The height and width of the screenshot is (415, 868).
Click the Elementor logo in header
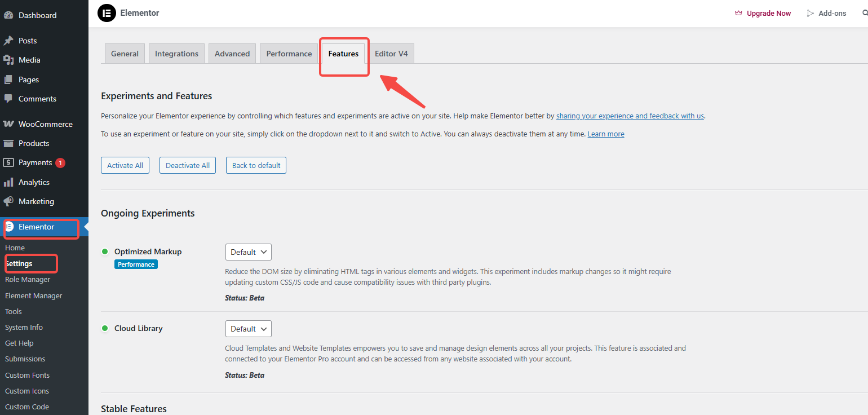pyautogui.click(x=107, y=13)
